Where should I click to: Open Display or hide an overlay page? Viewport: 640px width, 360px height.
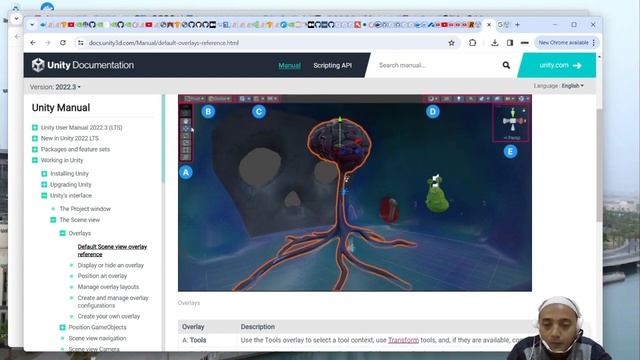tap(111, 265)
